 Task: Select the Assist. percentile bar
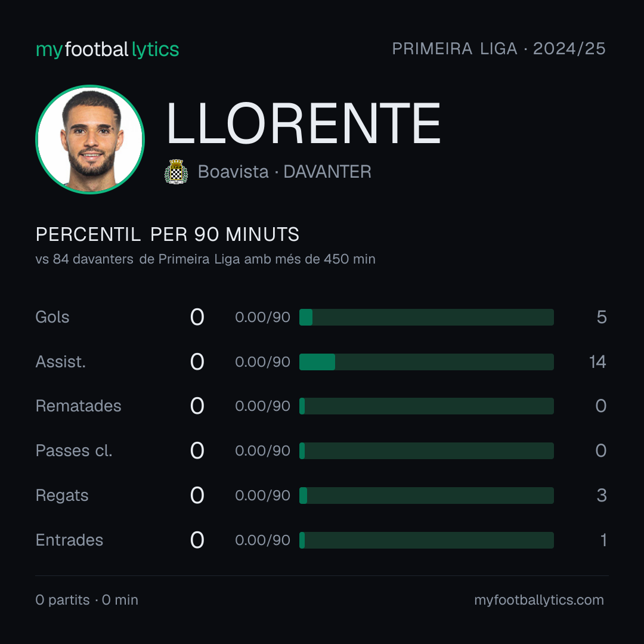tap(426, 362)
